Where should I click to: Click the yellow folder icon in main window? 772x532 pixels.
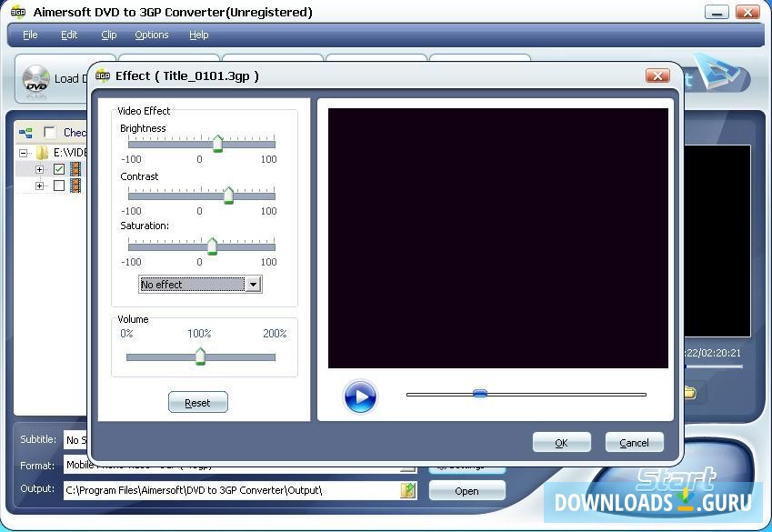(689, 393)
